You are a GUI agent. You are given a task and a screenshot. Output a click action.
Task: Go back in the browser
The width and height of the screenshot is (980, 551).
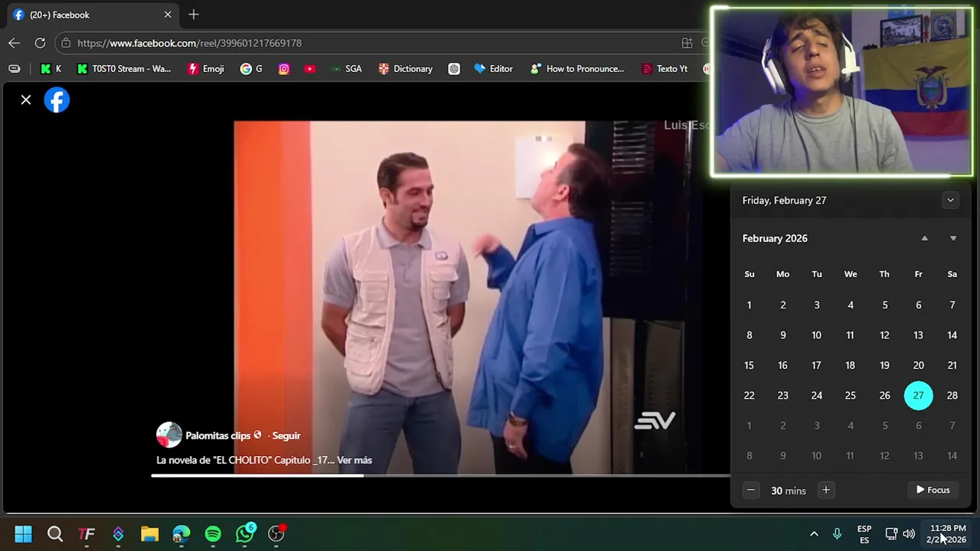coord(14,43)
